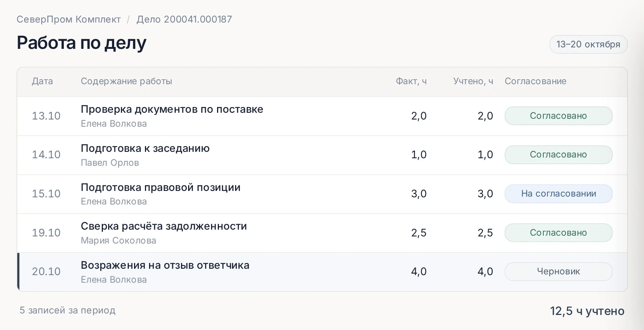Click the Согласование column header

click(x=535, y=81)
